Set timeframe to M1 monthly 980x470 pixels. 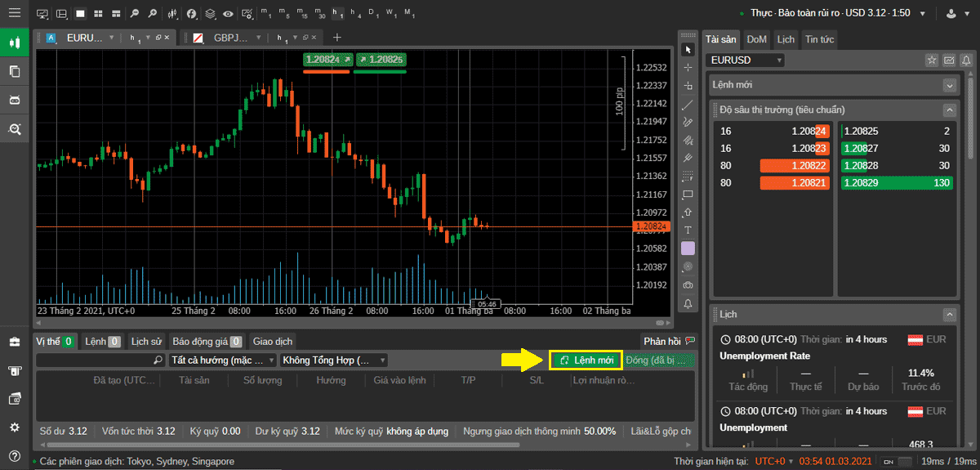(409, 14)
